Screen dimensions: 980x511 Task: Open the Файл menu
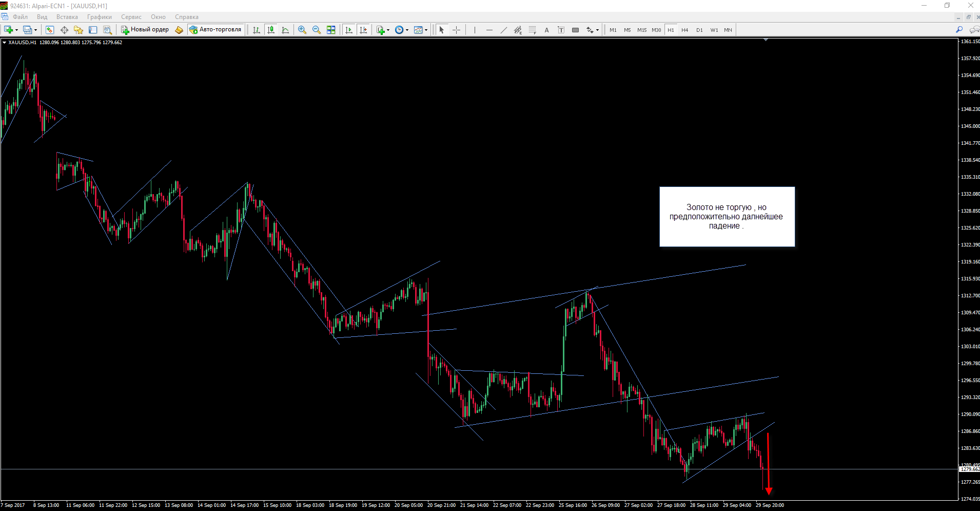[x=20, y=17]
